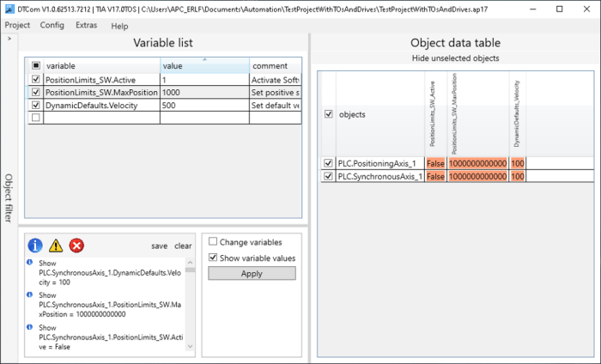Uncheck the DynamicDefaults.Velocity variable checkbox
601x364 pixels.
click(36, 105)
